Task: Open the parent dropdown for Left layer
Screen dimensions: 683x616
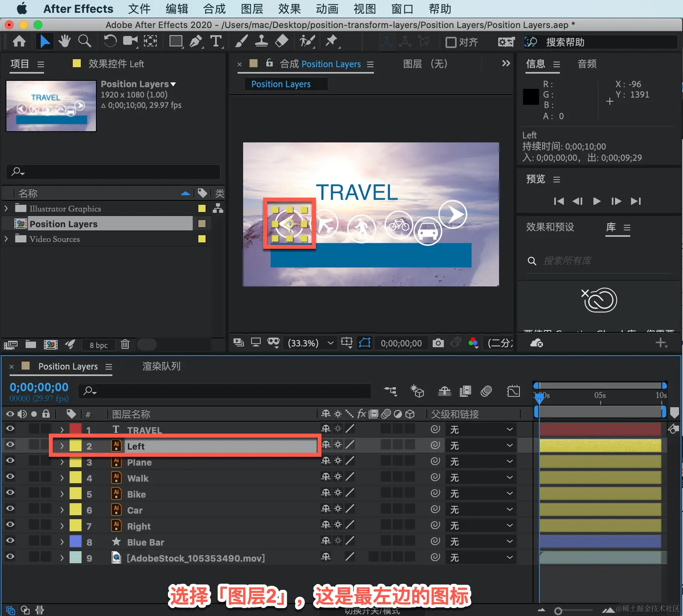Action: click(x=481, y=445)
